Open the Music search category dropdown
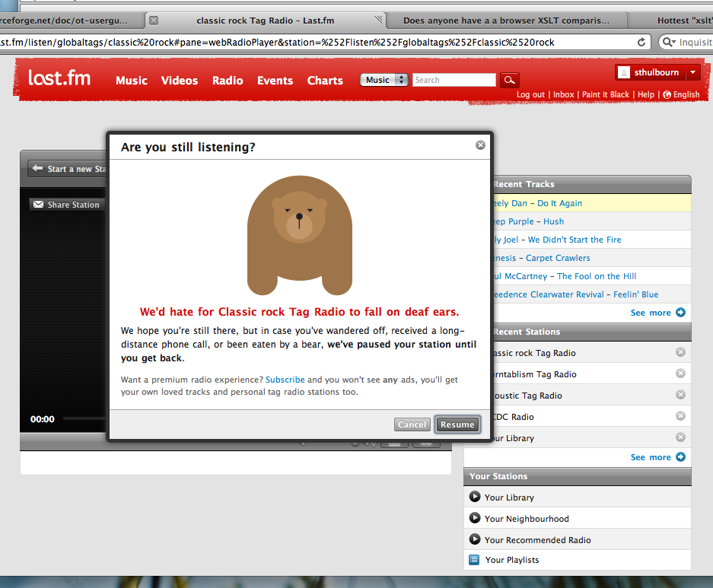 point(386,80)
